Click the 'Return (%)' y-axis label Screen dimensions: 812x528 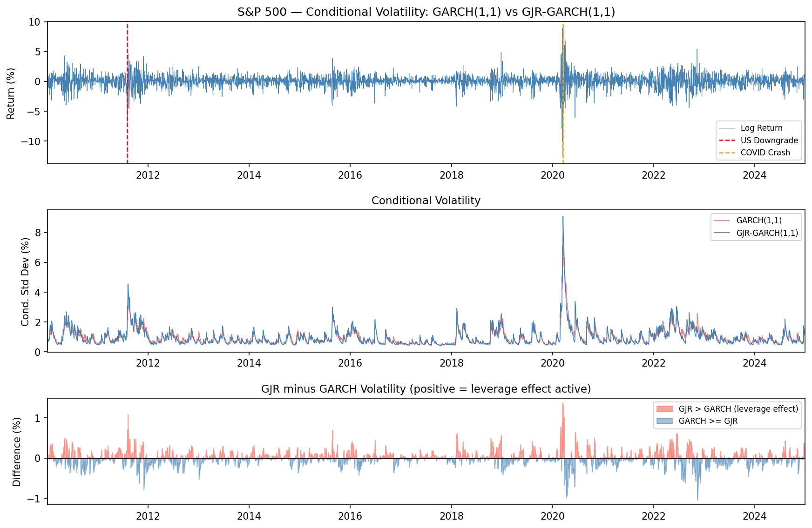pos(11,93)
